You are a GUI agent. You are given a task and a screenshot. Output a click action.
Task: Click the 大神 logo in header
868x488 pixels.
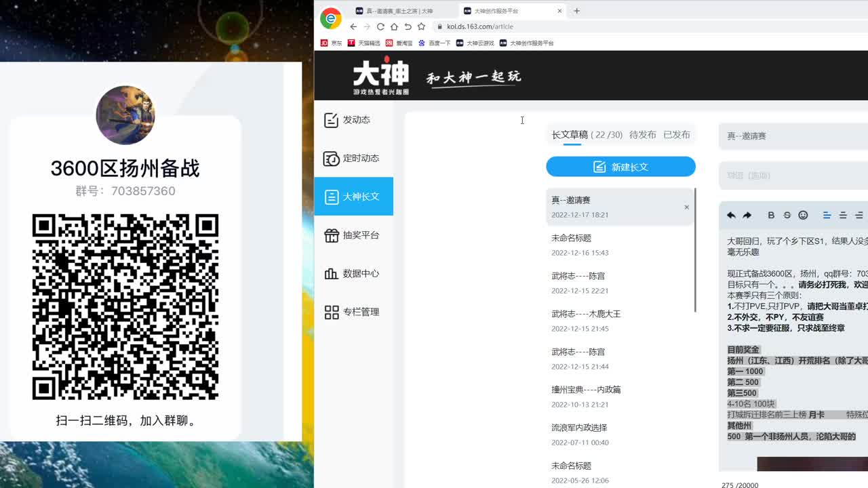click(x=381, y=77)
